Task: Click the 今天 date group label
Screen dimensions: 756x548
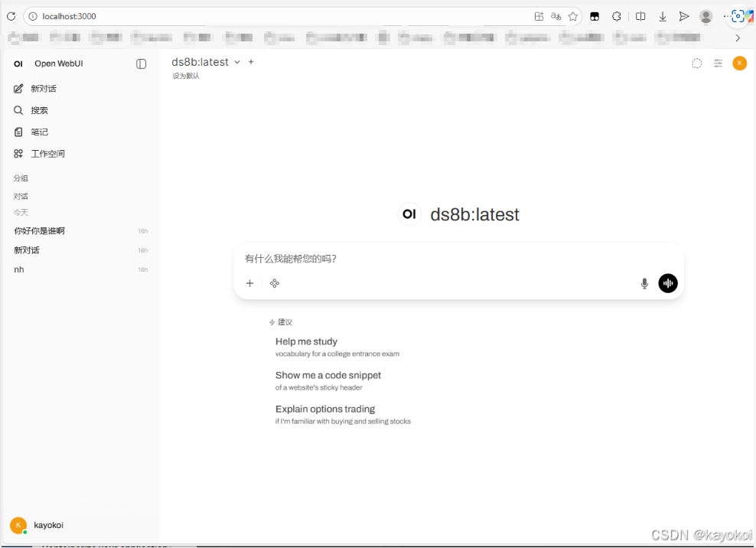Action: [x=21, y=213]
